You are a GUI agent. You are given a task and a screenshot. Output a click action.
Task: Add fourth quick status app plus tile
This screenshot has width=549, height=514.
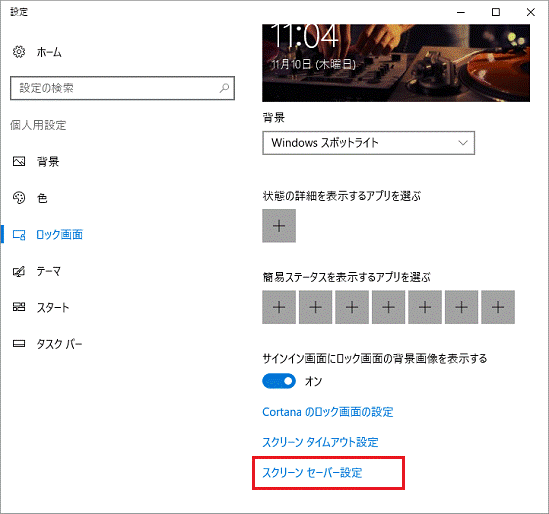(388, 307)
